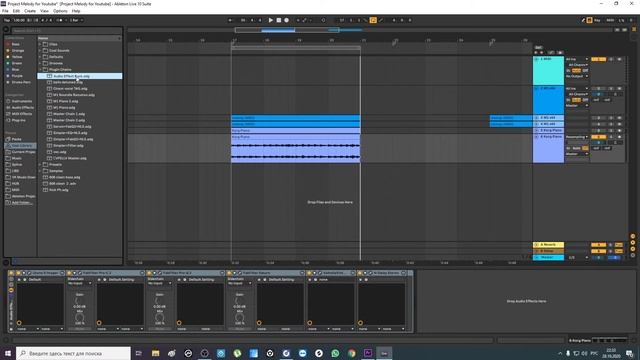Screen dimensions: 640x360
Task: Toggle the first FabFilter Pro device activator
Action: tap(69, 273)
